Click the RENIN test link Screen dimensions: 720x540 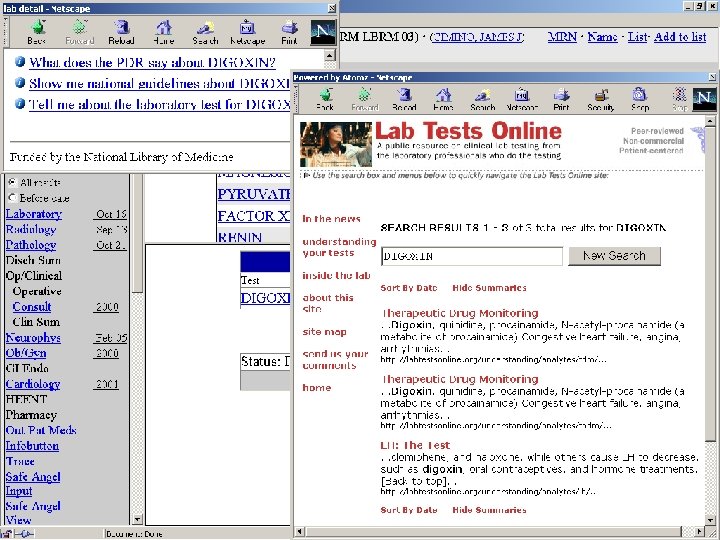[x=240, y=237]
